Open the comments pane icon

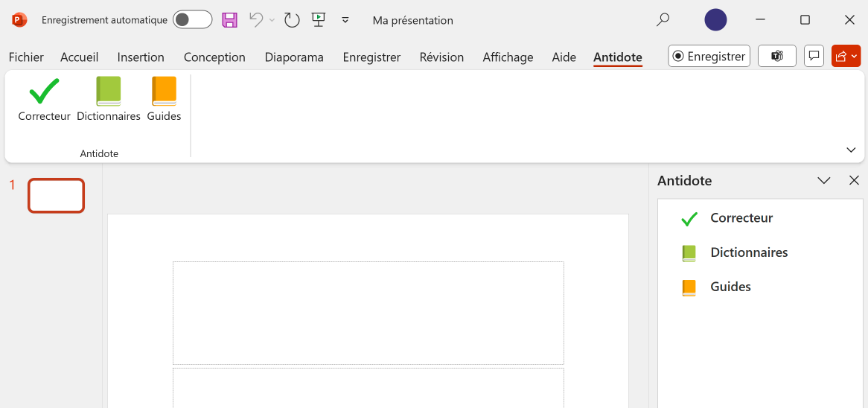point(814,56)
